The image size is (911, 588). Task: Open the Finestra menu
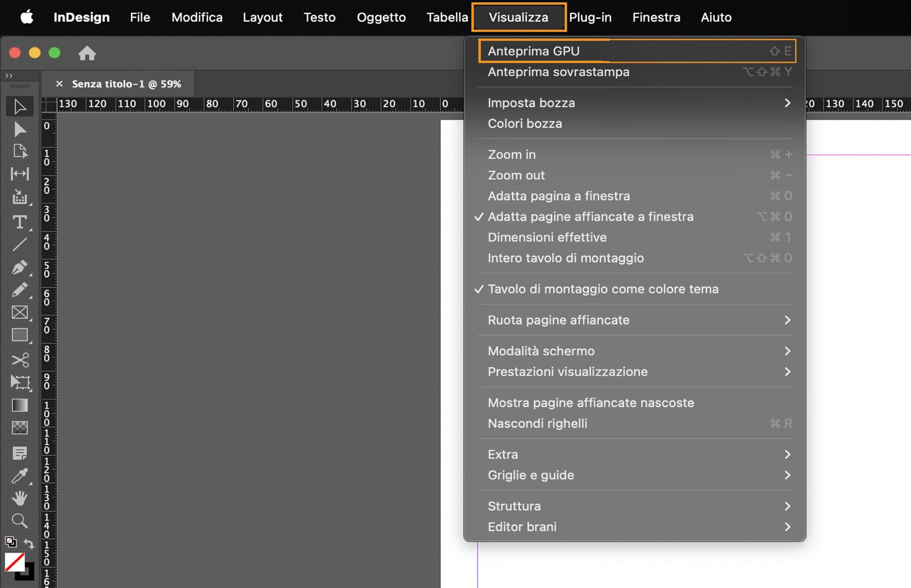pos(656,17)
